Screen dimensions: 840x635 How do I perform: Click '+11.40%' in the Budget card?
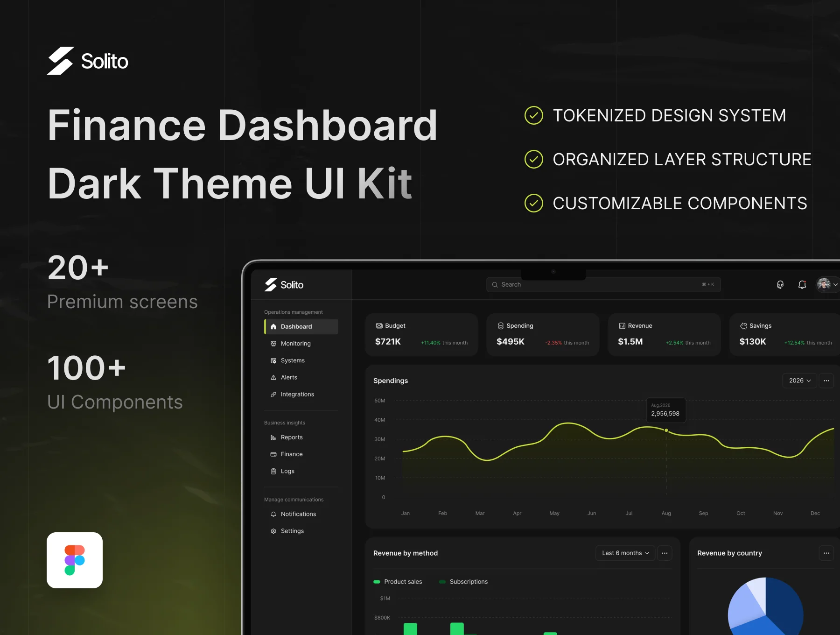pos(431,343)
